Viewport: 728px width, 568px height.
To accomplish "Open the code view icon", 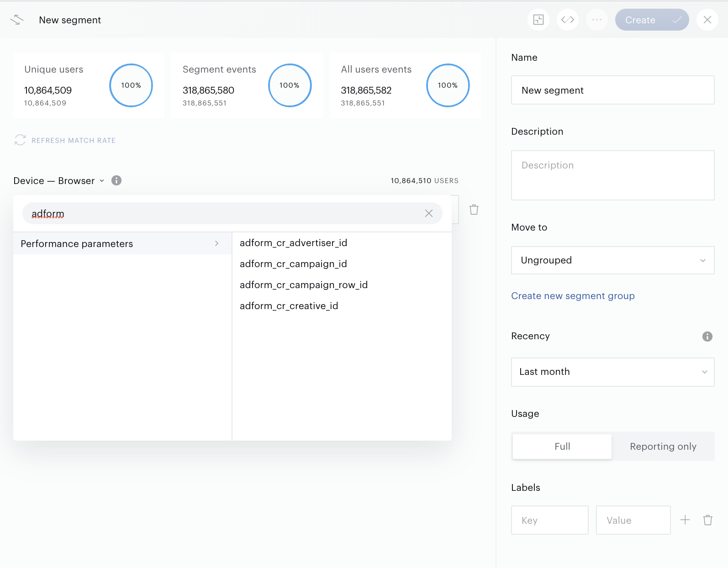I will click(568, 20).
